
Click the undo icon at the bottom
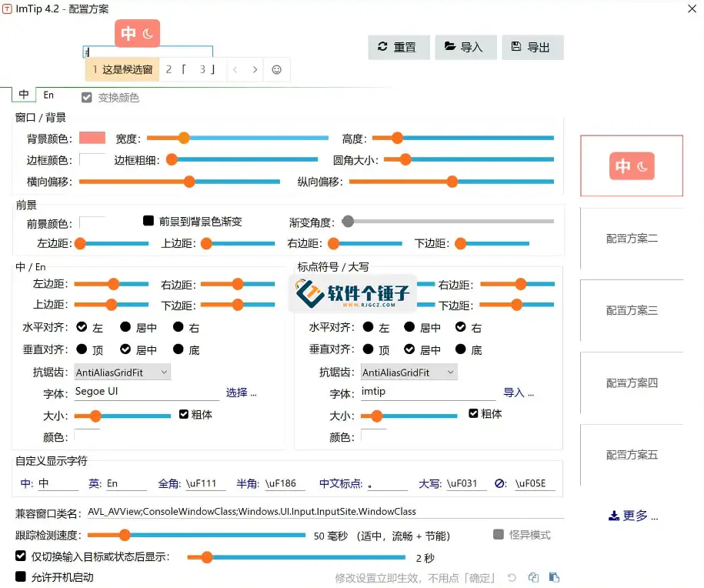(512, 578)
